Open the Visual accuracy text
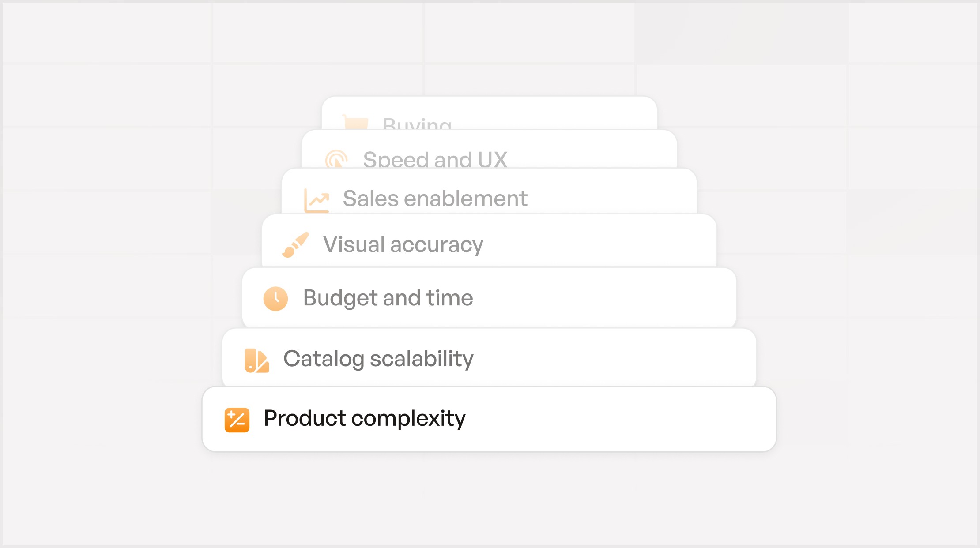Viewport: 980px width, 548px height. click(403, 244)
